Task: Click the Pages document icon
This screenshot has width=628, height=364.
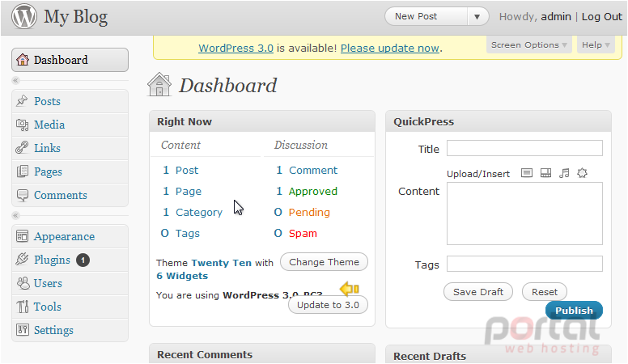Action: tap(23, 171)
